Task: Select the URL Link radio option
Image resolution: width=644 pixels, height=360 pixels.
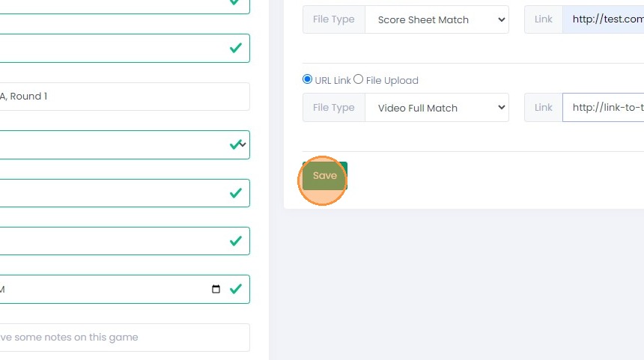Action: tap(307, 79)
